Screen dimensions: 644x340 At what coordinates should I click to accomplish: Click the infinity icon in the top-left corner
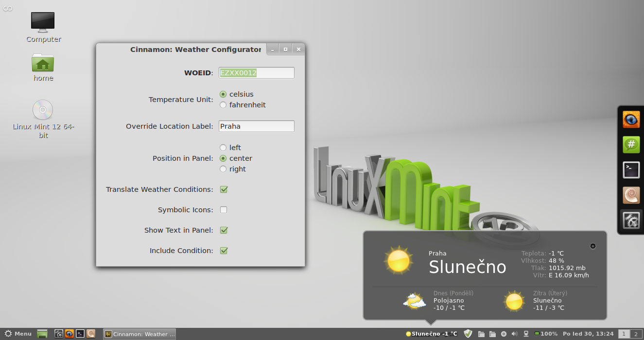coord(7,8)
